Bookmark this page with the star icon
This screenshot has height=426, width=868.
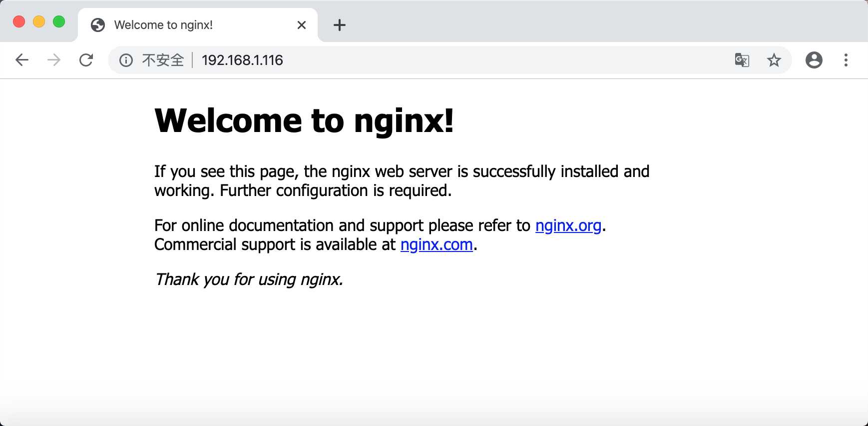pyautogui.click(x=774, y=60)
